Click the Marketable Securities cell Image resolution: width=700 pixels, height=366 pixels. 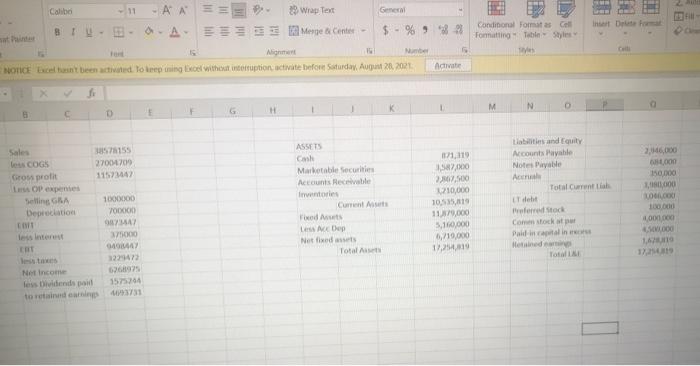336,170
